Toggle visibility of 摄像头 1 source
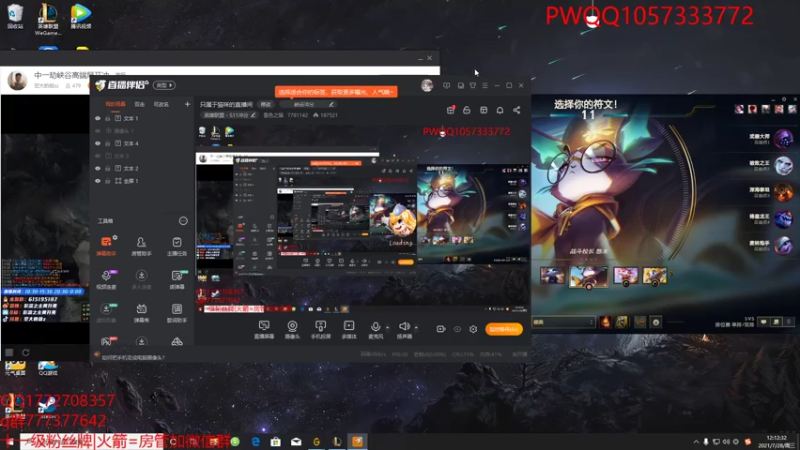Viewport: 800px width, 450px height. click(x=98, y=131)
